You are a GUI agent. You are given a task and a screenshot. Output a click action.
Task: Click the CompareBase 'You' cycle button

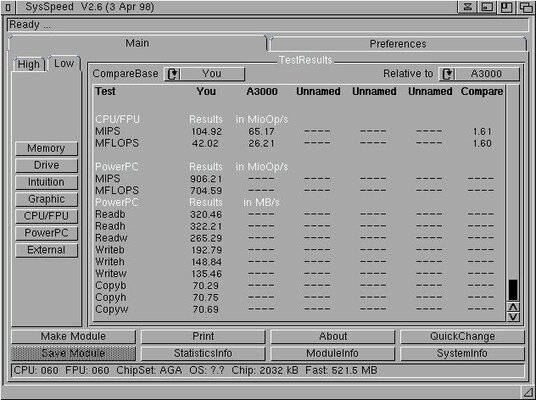pos(204,74)
